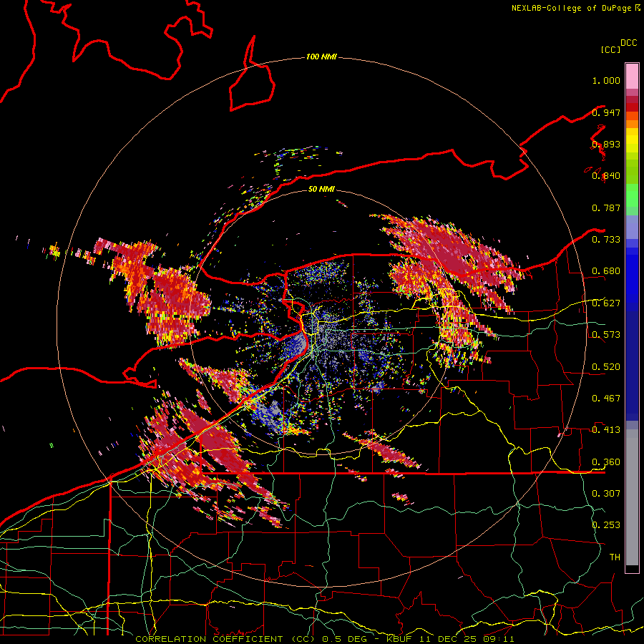Select the 0.573 scale value
This screenshot has height=644, width=644.
tap(606, 334)
